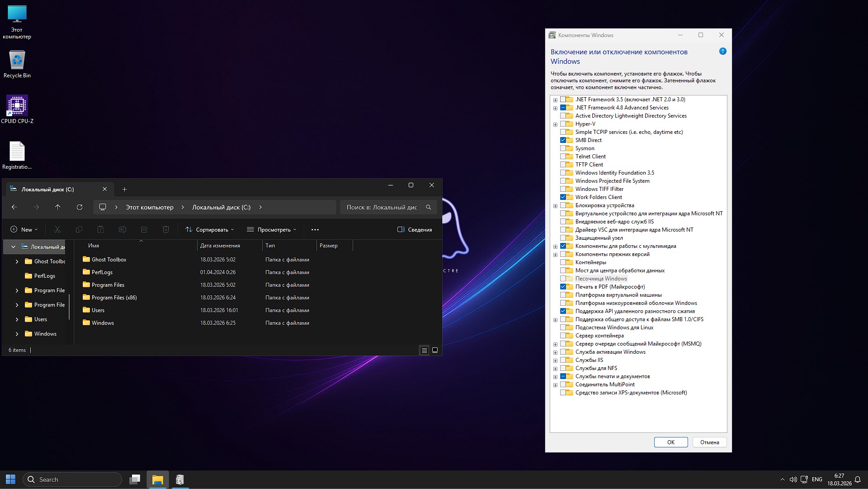868x489 pixels.
Task: Open the Сортировать dropdown
Action: coord(210,229)
